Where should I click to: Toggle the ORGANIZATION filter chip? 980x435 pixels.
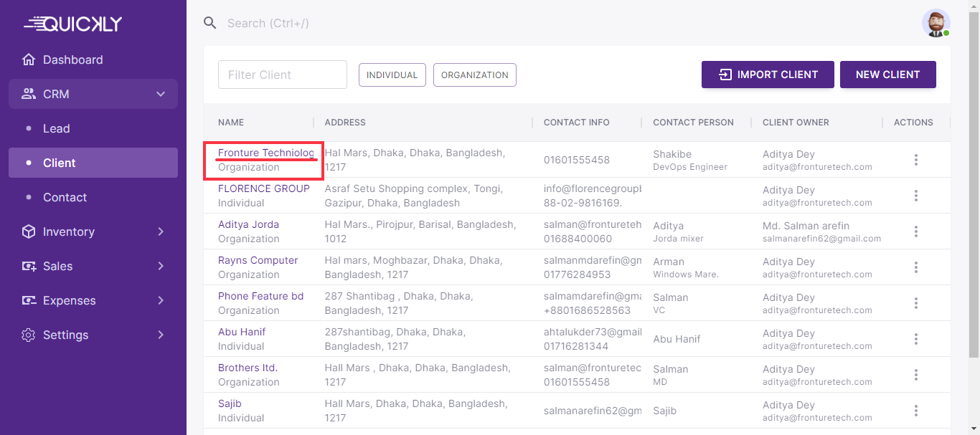point(474,75)
